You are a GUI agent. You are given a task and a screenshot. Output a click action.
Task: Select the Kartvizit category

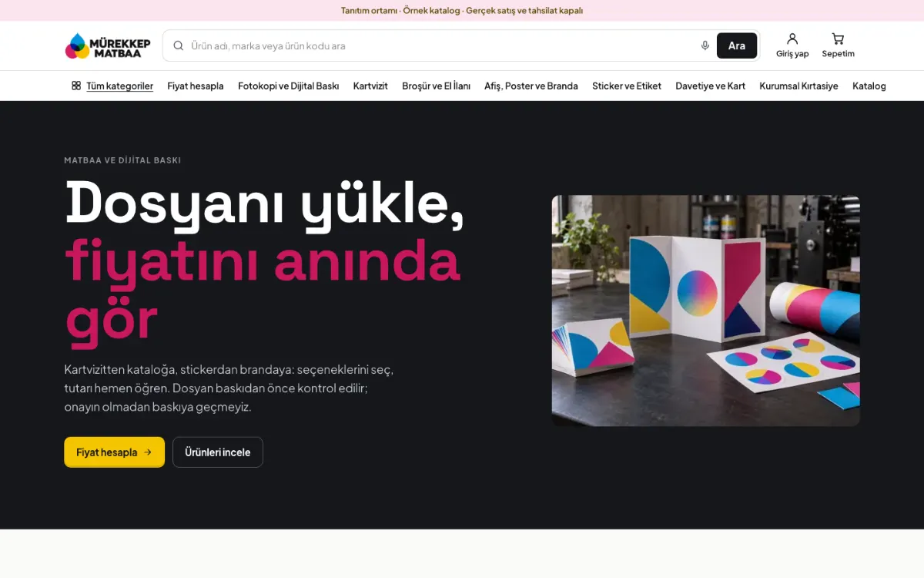click(x=370, y=86)
